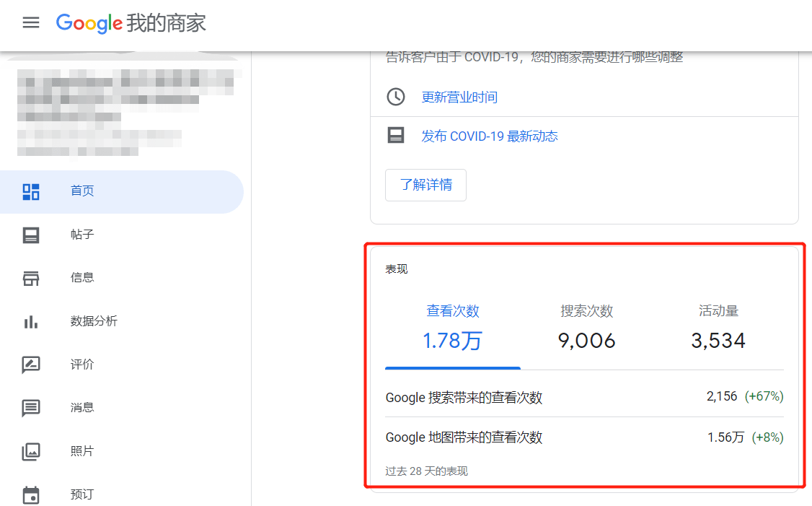The image size is (812, 506).
Task: Click the 更新营业时间 link
Action: [x=459, y=97]
